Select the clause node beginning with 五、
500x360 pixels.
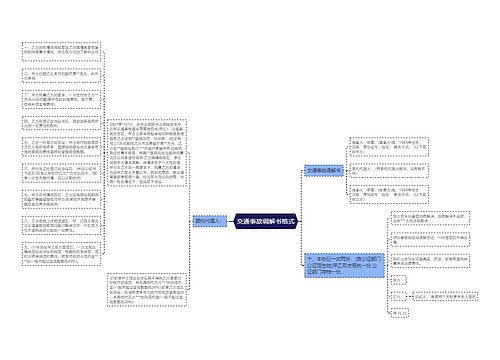61,147
